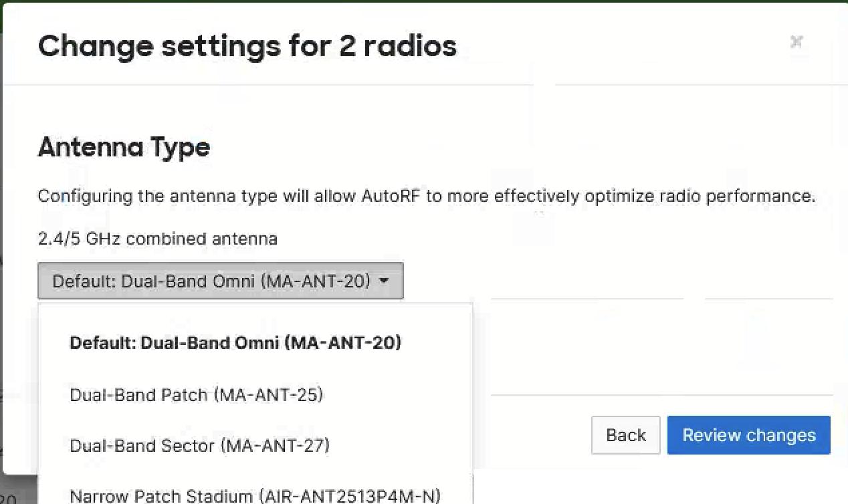
Task: Click the bolded default antenna list entry
Action: pyautogui.click(x=235, y=343)
